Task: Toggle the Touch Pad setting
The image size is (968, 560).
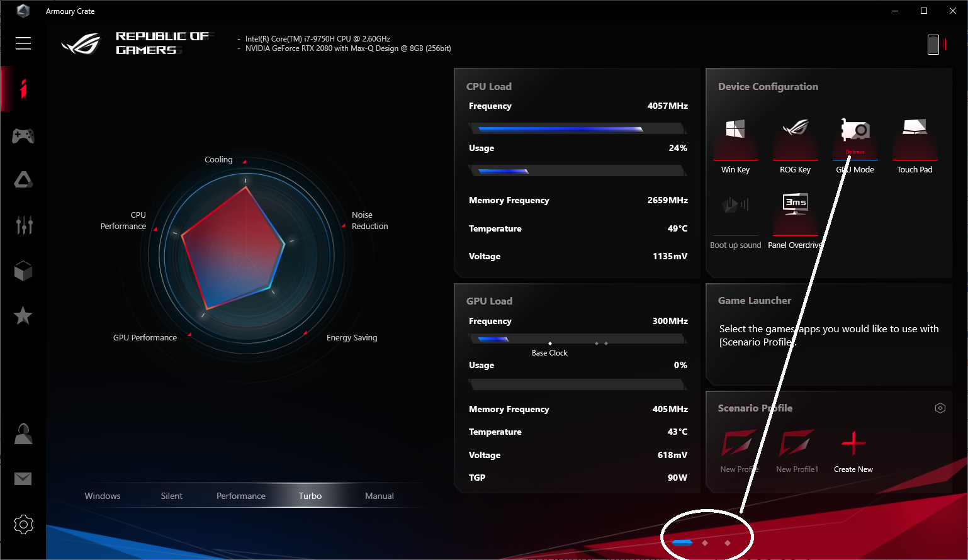Action: pyautogui.click(x=915, y=146)
